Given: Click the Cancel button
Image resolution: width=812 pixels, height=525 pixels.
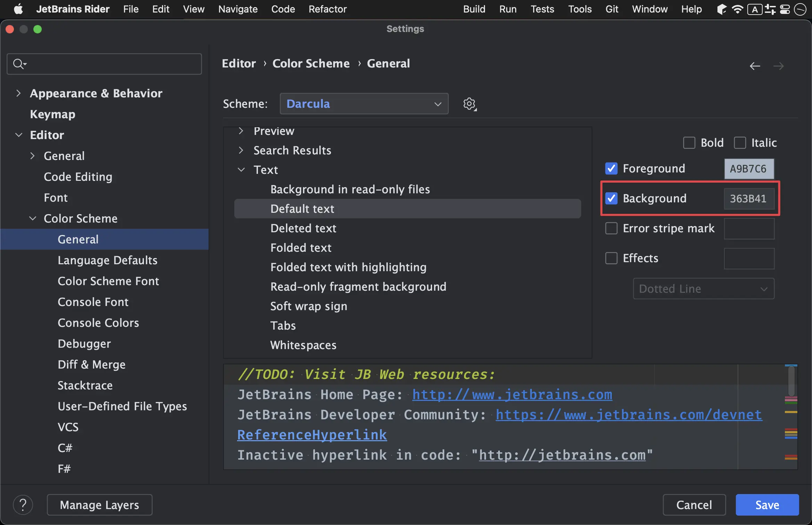Looking at the screenshot, I should [x=694, y=504].
